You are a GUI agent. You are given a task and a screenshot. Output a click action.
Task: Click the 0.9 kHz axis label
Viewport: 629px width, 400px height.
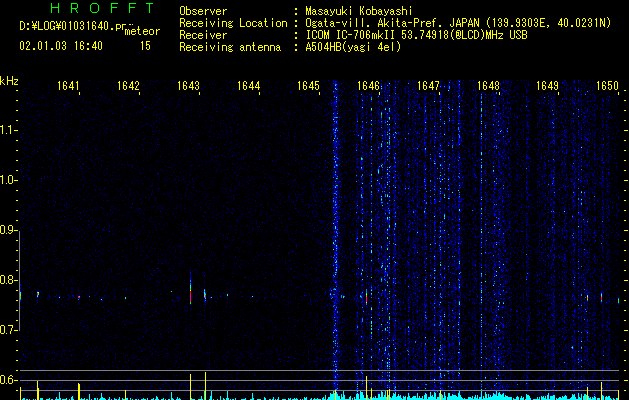(x=8, y=230)
